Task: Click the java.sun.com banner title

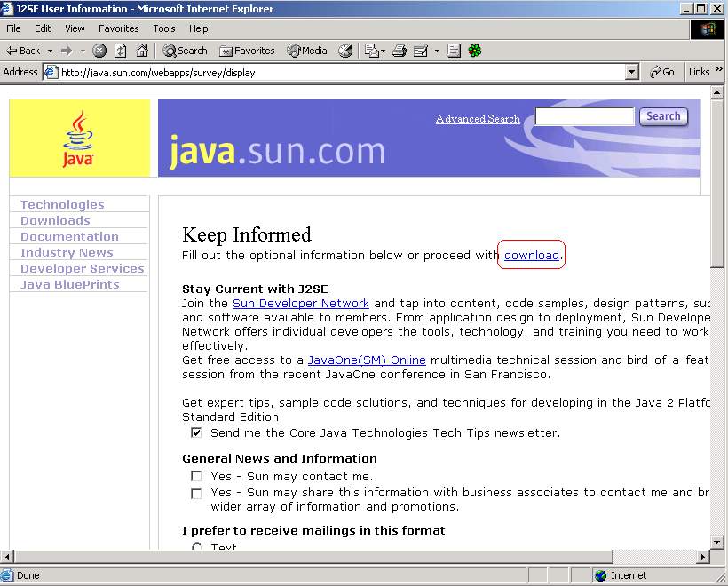Action: coord(277,151)
